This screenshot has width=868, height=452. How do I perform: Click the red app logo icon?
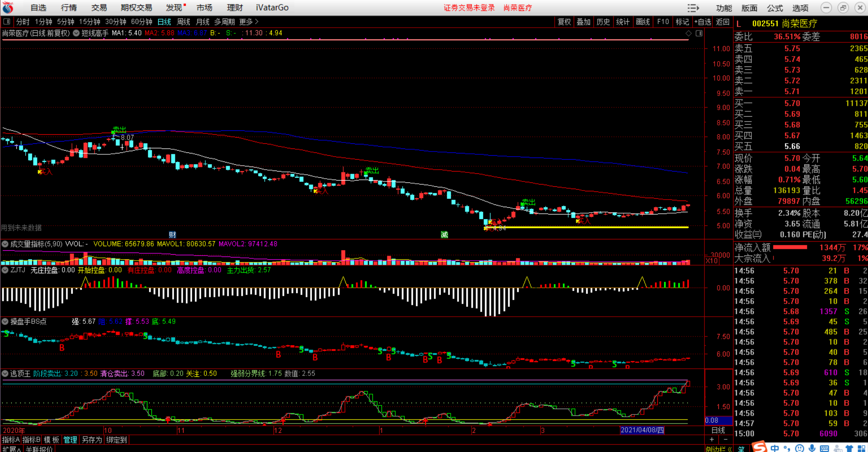(8, 7)
